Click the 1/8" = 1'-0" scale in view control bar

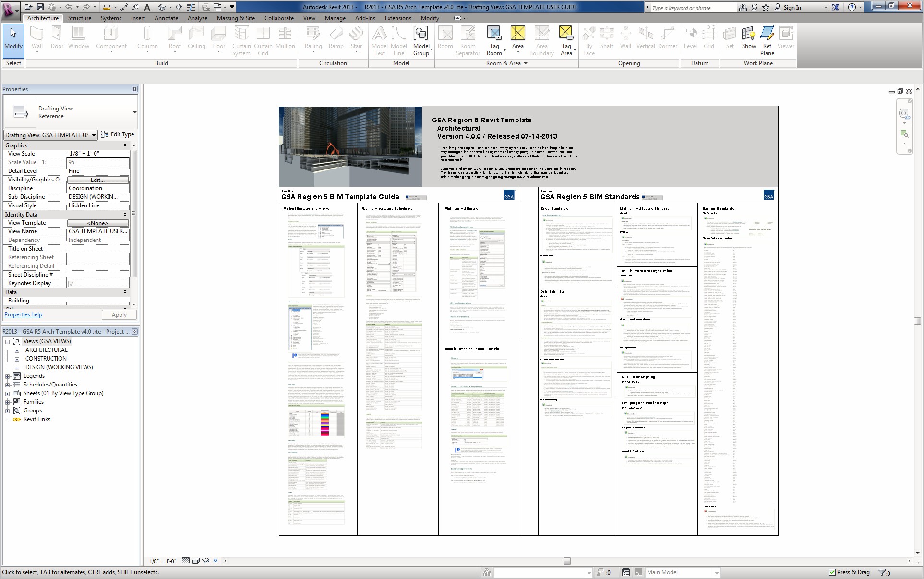(x=163, y=561)
